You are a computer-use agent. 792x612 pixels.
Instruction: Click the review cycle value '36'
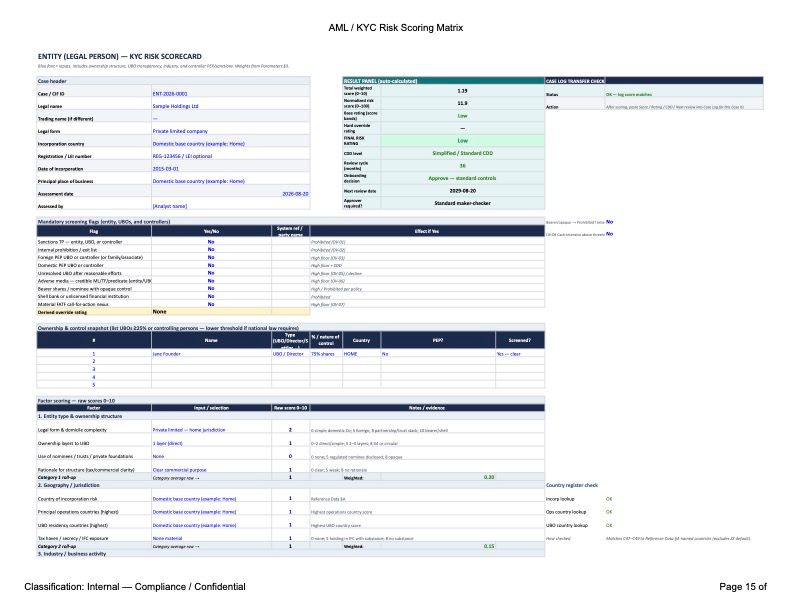[x=462, y=166]
